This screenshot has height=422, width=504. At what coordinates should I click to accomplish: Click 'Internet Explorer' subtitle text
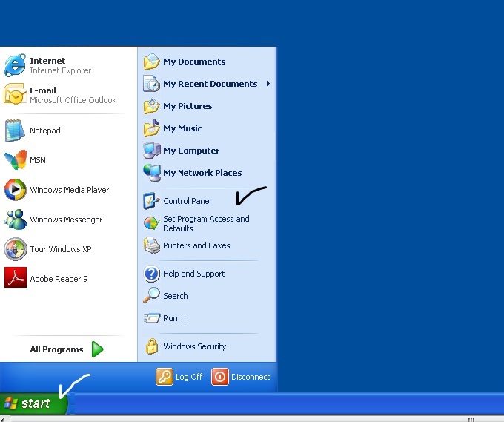[x=61, y=70]
